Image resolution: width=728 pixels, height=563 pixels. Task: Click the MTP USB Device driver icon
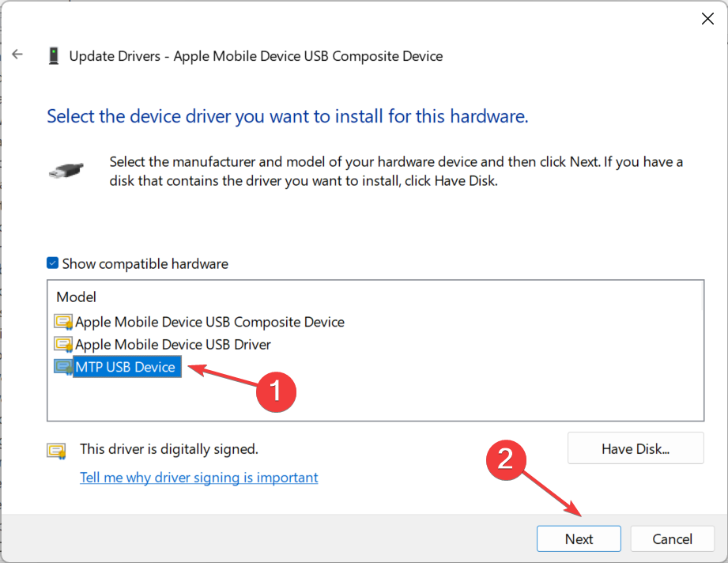point(63,367)
